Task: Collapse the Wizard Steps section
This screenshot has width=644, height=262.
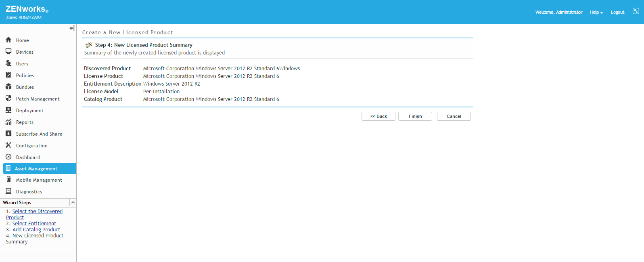Action: tap(73, 202)
